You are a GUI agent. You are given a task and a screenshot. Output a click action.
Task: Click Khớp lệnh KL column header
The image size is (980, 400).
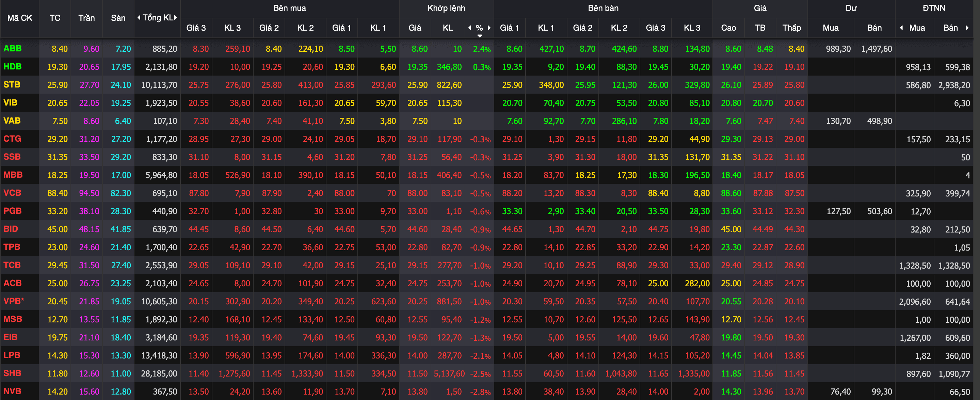pyautogui.click(x=448, y=28)
